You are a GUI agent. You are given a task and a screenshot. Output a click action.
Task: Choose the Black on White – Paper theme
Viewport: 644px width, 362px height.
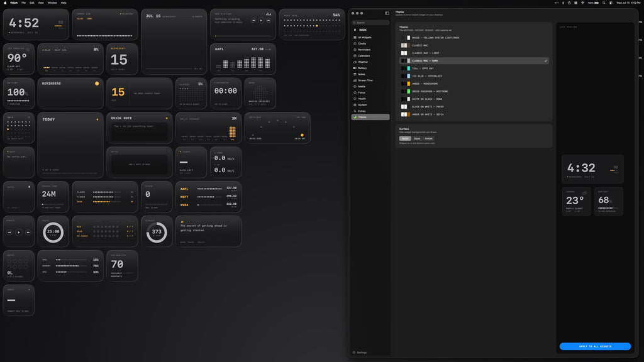click(x=474, y=107)
